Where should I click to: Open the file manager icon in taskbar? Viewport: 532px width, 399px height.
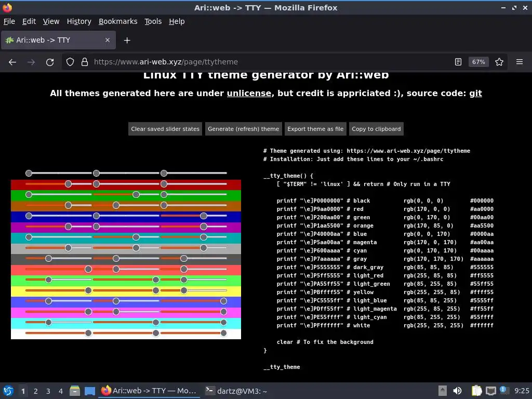(75, 391)
